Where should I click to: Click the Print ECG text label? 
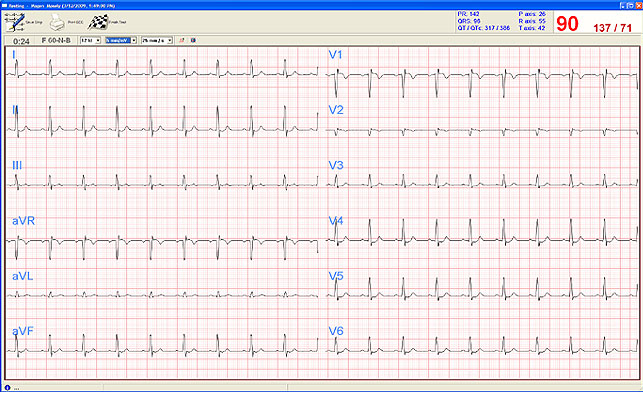(75, 22)
